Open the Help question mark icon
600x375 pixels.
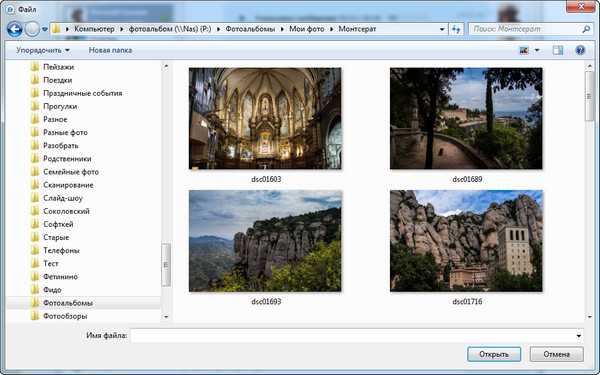pyautogui.click(x=580, y=50)
